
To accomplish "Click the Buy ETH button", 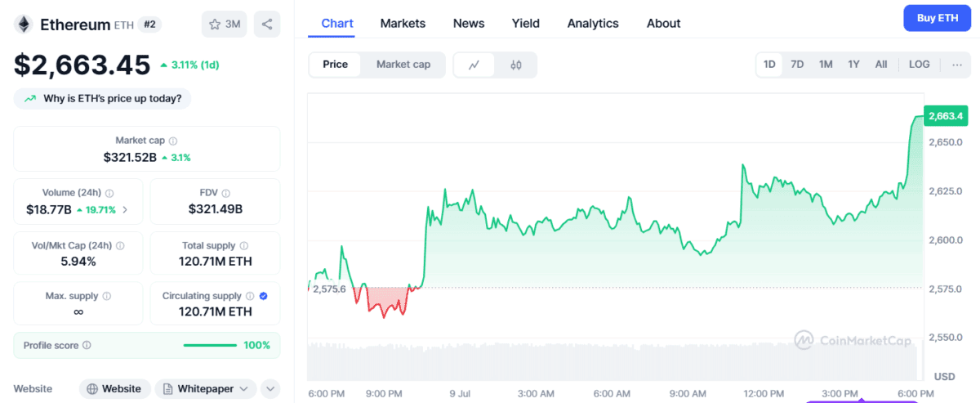I will 937,18.
